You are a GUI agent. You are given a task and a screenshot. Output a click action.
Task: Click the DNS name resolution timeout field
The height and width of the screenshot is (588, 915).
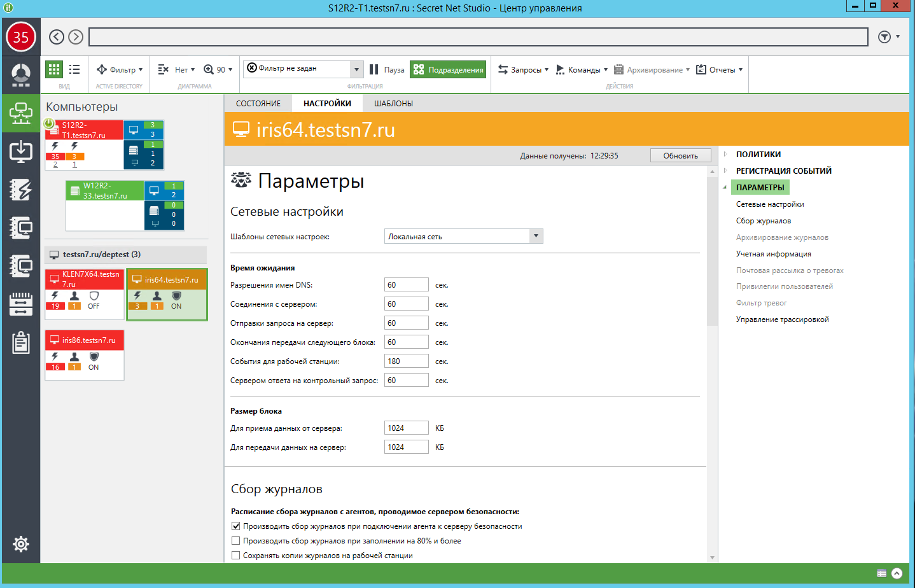pos(406,285)
